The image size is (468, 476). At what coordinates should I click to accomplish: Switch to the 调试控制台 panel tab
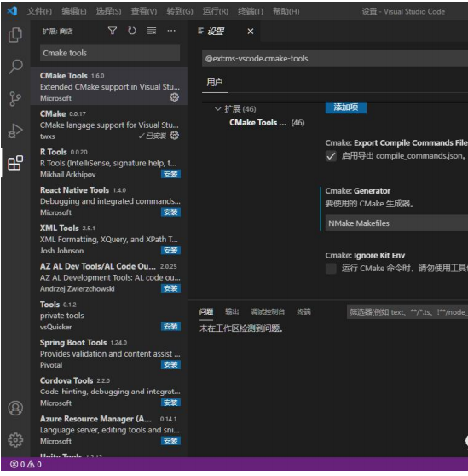click(268, 311)
